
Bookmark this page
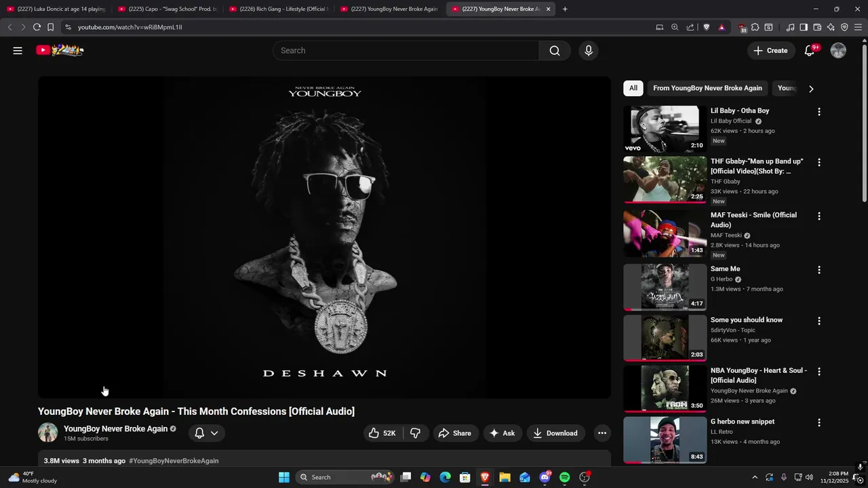pos(50,27)
